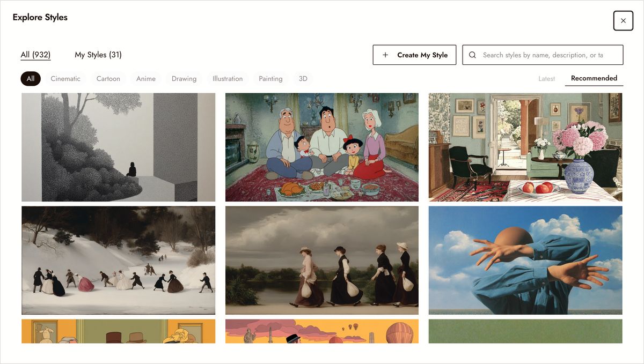Filter styles by Cinematic
The width and height of the screenshot is (644, 364).
click(x=65, y=78)
